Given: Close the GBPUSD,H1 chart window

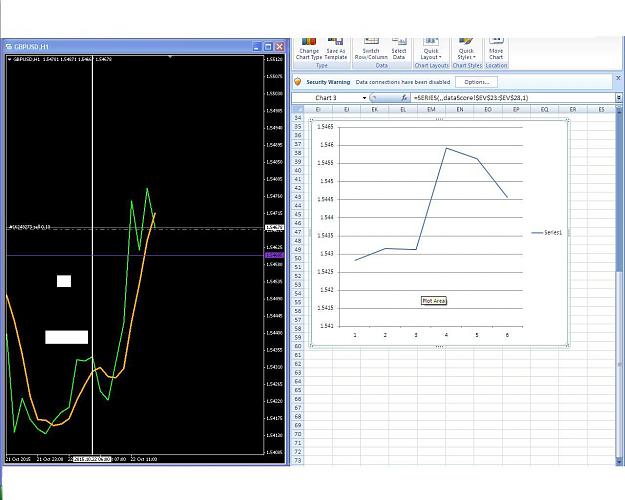Looking at the screenshot, I should coord(280,47).
